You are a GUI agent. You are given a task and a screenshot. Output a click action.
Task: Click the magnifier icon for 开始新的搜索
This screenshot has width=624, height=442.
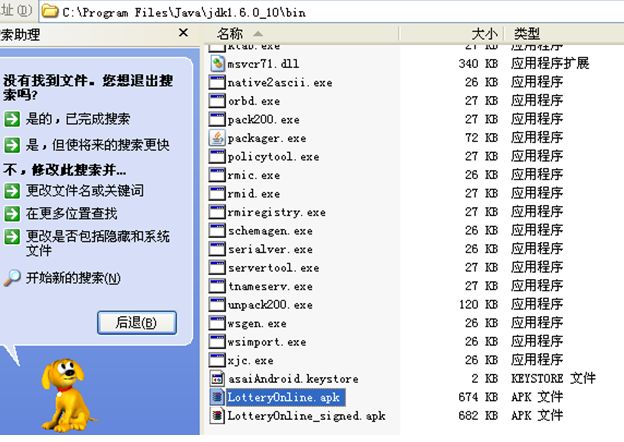(x=12, y=278)
